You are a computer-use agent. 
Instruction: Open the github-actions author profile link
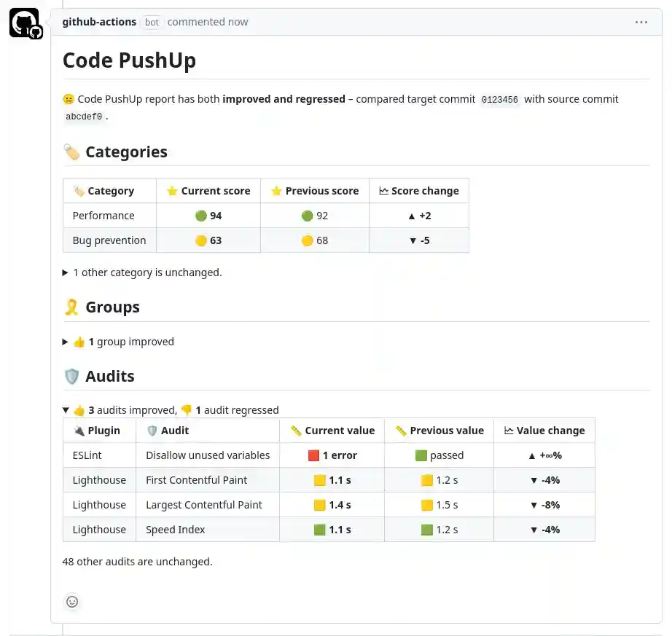click(x=99, y=22)
